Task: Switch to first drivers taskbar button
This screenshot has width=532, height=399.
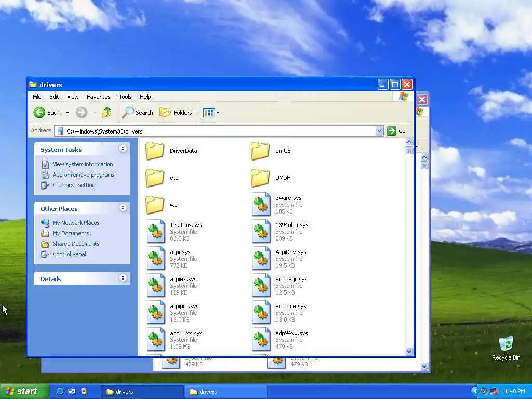Action: click(142, 392)
